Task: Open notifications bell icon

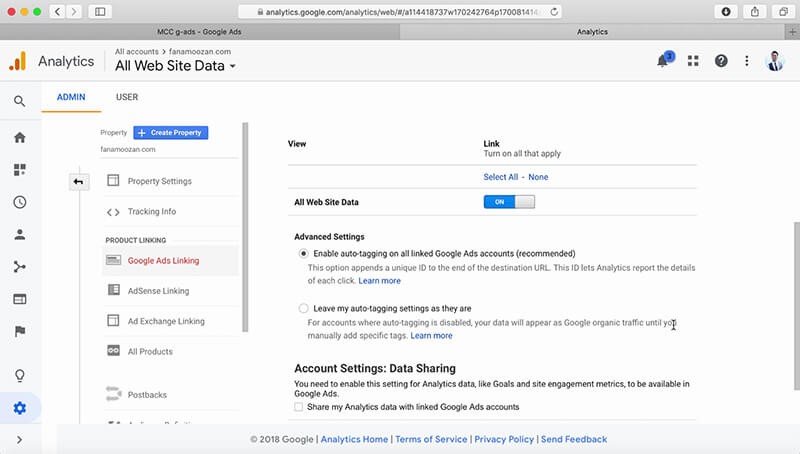Action: [663, 61]
